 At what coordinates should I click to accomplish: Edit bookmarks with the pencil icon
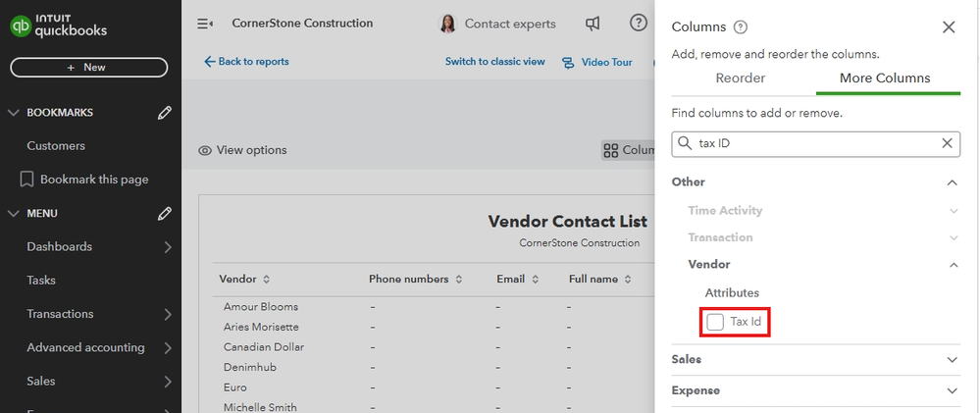coord(165,113)
